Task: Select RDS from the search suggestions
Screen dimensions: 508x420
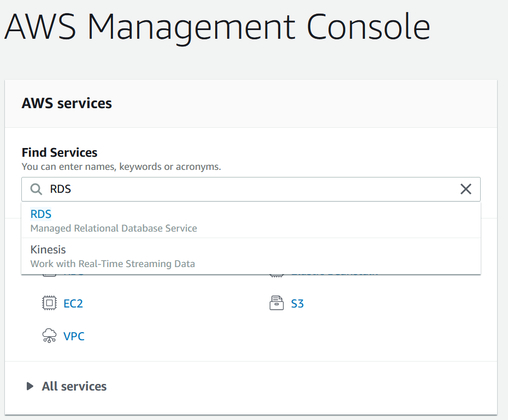Action: tap(251, 220)
